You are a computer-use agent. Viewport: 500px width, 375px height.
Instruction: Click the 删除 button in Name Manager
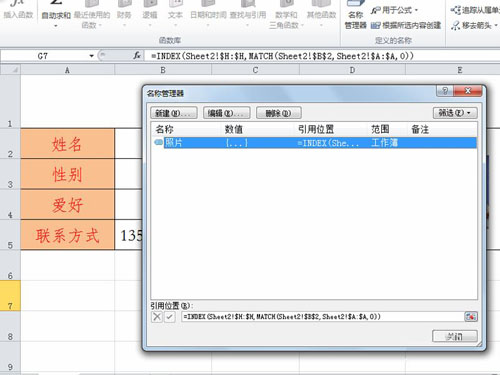tap(279, 113)
